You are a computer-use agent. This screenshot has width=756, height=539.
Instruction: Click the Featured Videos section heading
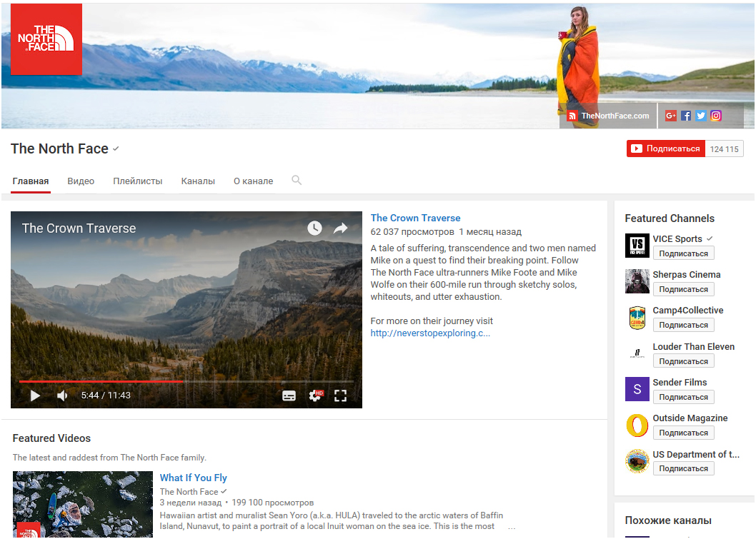pyautogui.click(x=51, y=438)
